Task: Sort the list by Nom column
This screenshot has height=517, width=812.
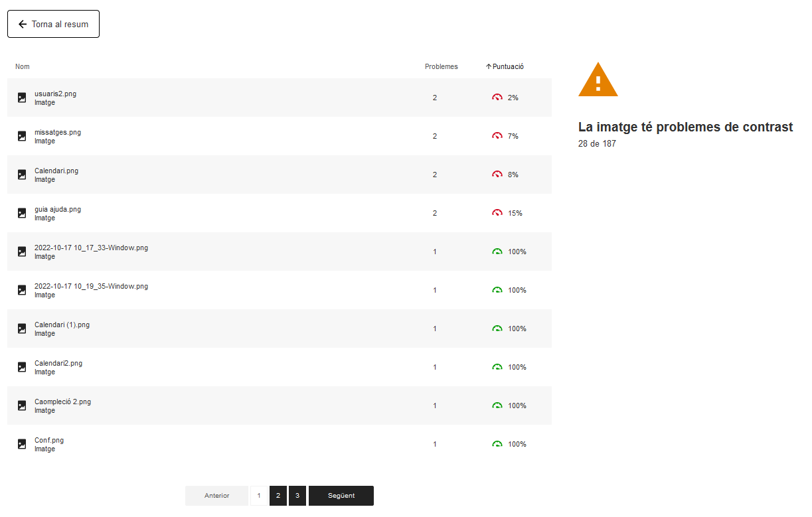Action: click(x=23, y=66)
